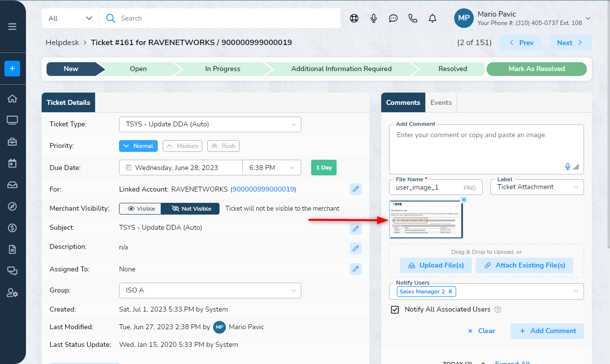Open the All search scope dropdown

pyautogui.click(x=71, y=18)
